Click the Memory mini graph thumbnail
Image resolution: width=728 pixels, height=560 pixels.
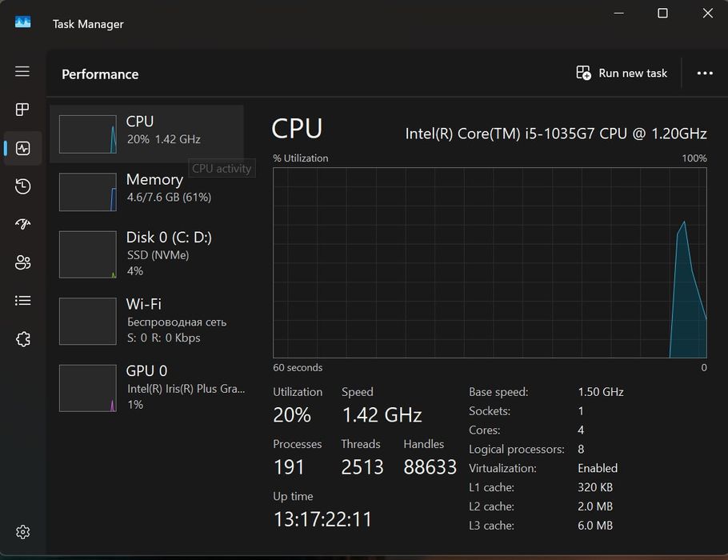[88, 192]
